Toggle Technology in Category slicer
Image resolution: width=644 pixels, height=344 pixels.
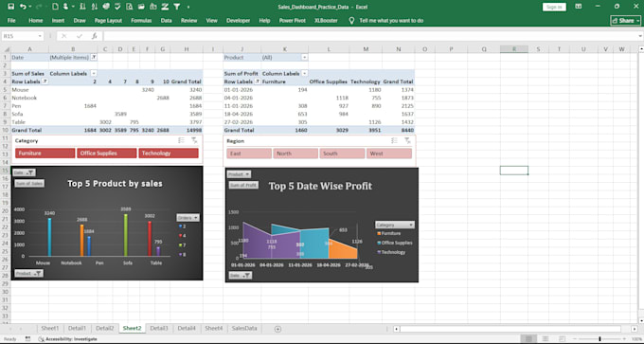[x=169, y=154]
